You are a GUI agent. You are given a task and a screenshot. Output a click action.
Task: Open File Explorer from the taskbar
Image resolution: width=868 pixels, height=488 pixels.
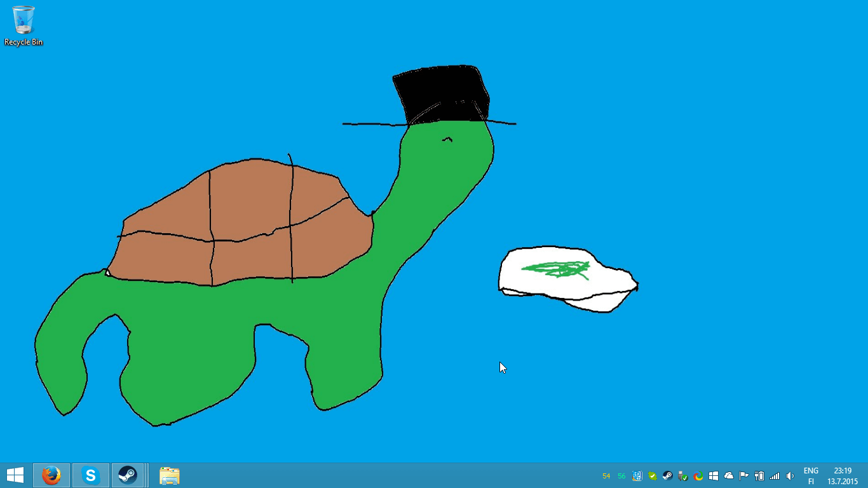click(x=169, y=475)
